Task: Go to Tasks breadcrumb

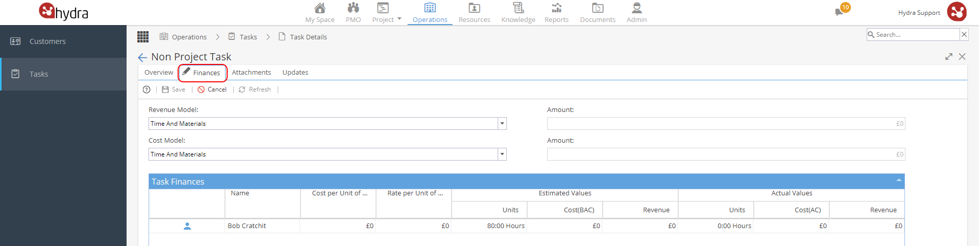Action: coord(242,37)
